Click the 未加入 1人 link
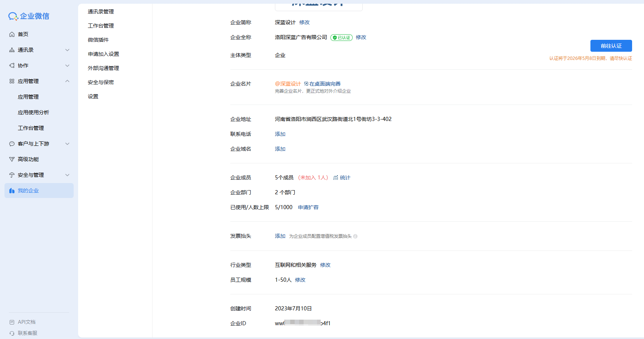Screen dimensions: 644x339 pos(313,178)
